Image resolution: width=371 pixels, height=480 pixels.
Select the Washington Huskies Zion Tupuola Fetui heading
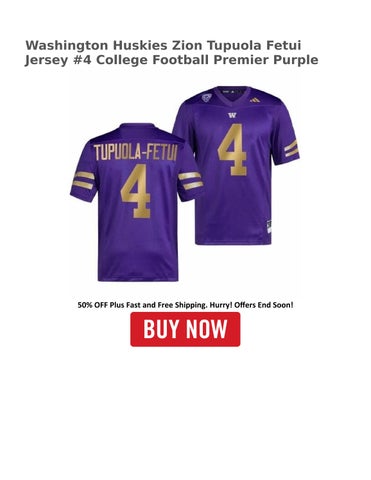(x=163, y=45)
